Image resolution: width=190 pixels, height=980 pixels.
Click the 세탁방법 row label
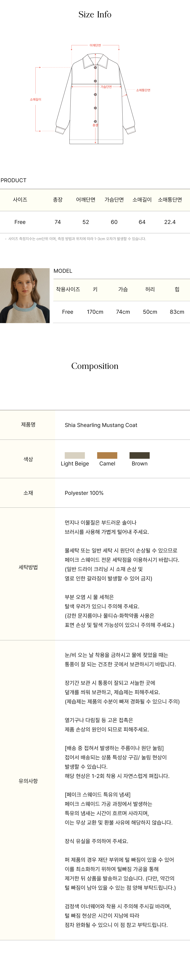click(x=28, y=567)
